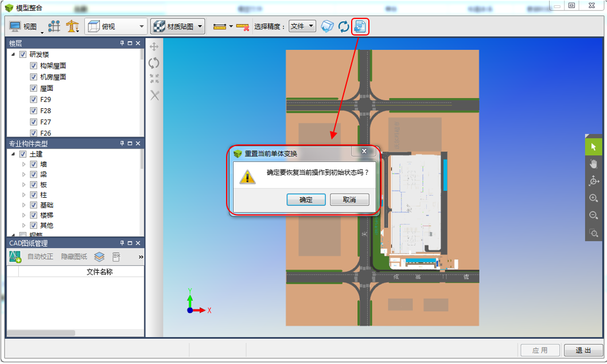Click the add CAD drawing icon
Image resolution: width=607 pixels, height=364 pixels.
point(15,256)
